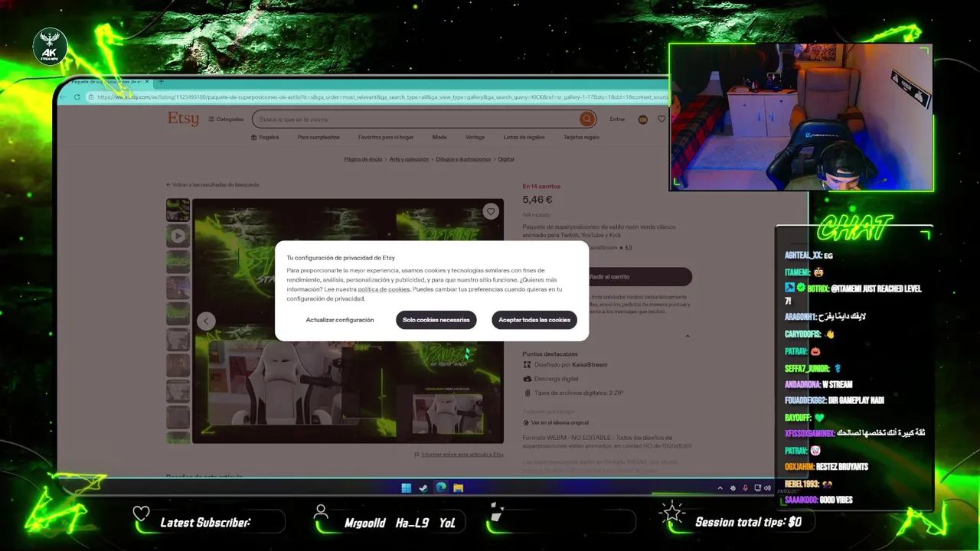The height and width of the screenshot is (551, 980).
Task: Click the Digital breadcrumb
Action: (x=506, y=159)
